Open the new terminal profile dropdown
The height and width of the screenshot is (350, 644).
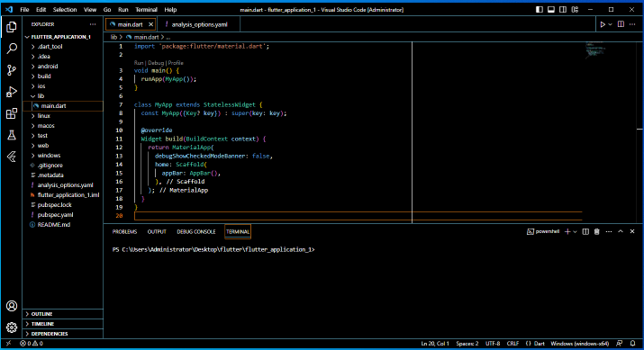[575, 232]
